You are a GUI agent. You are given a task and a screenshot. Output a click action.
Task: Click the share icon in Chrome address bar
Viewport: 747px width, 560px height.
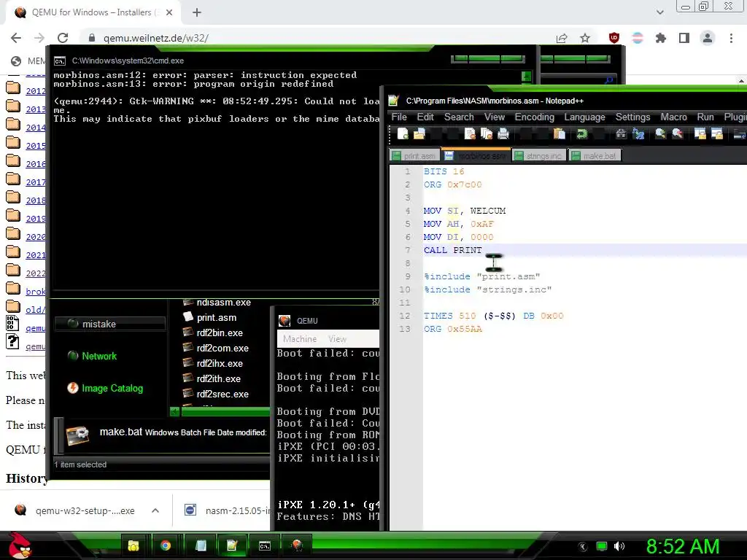(x=562, y=38)
